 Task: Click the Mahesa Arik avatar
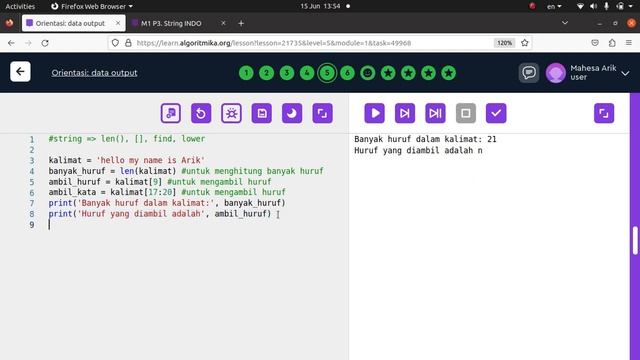pyautogui.click(x=556, y=73)
